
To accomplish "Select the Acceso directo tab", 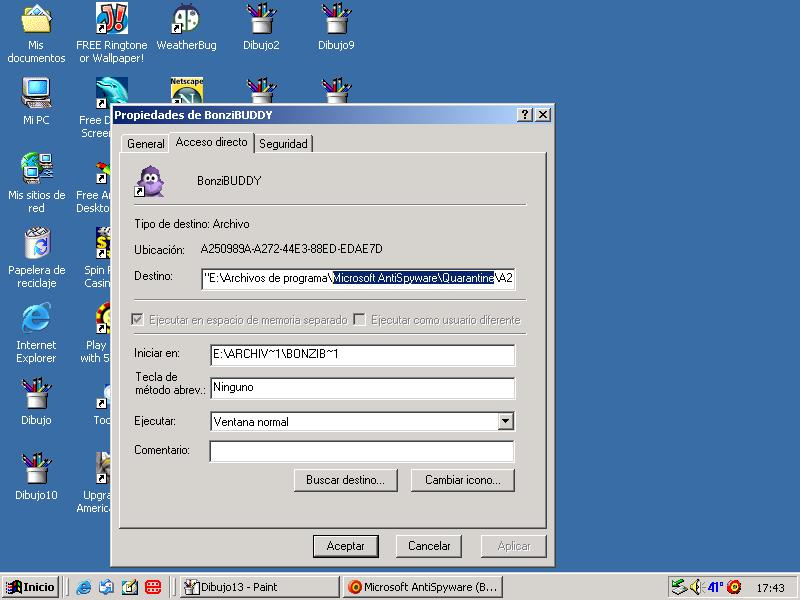I will point(211,142).
